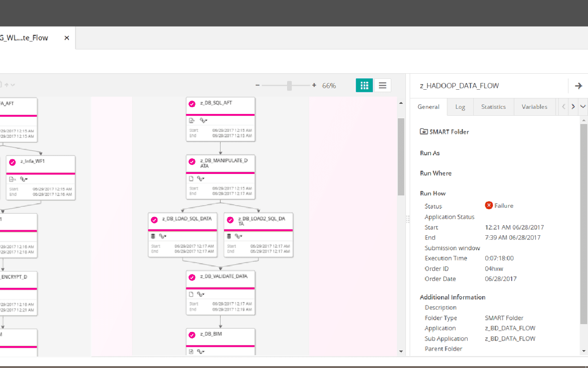Open z_DB_LOAD2_SQL_DATA dependencies dropdown
The image size is (588, 368).
(238, 236)
